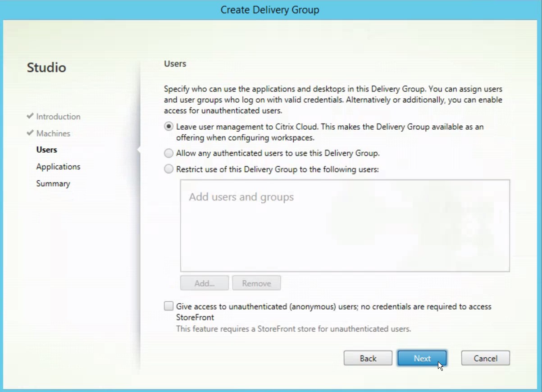Select Restrict use to the following users
The height and width of the screenshot is (392, 542).
[169, 169]
